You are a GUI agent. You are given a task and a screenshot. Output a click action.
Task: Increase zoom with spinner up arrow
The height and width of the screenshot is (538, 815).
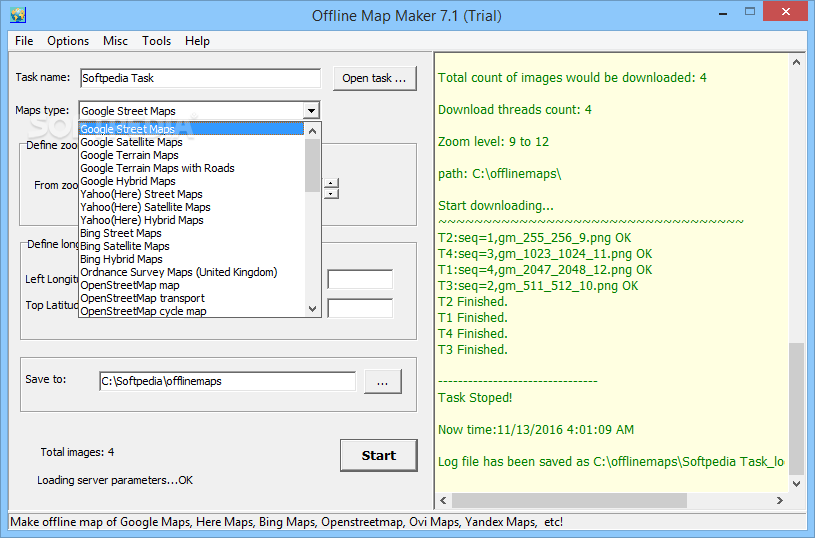[331, 183]
